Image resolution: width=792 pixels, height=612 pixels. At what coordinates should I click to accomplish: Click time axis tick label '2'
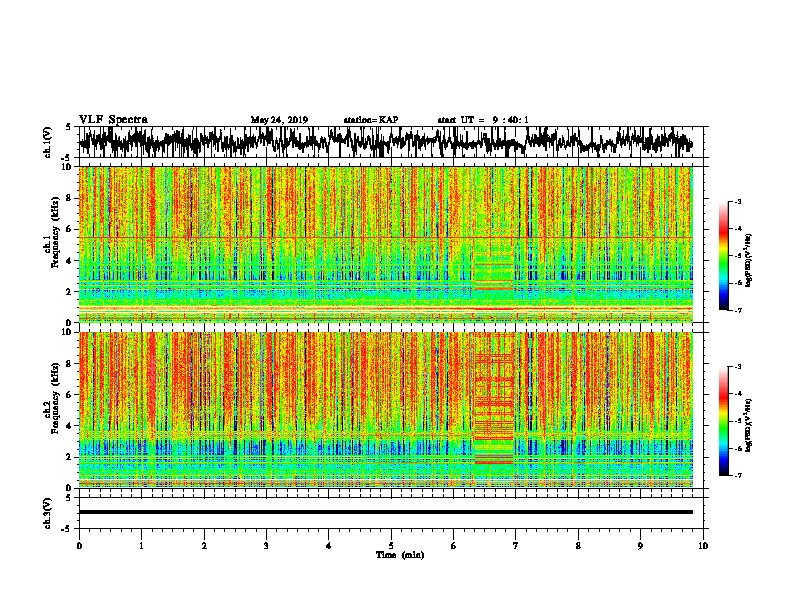[204, 546]
